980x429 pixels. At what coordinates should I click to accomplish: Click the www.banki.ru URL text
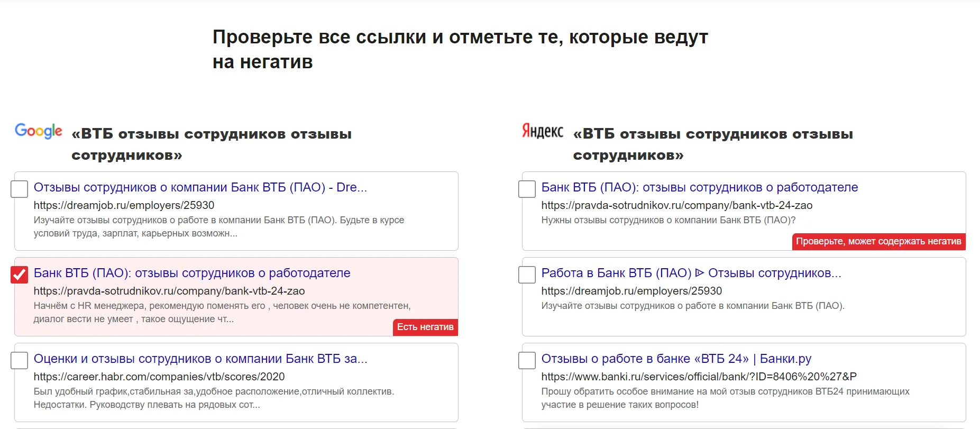(x=699, y=377)
